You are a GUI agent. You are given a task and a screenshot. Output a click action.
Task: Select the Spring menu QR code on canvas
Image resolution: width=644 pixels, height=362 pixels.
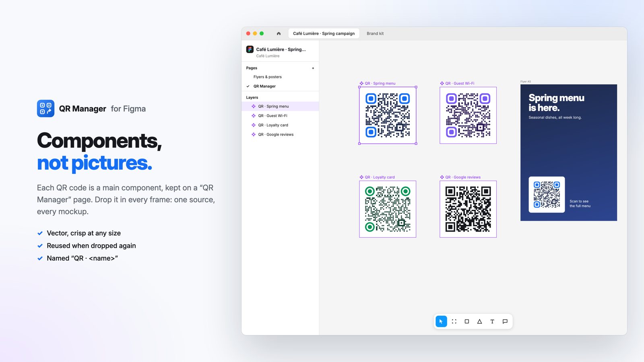(388, 115)
